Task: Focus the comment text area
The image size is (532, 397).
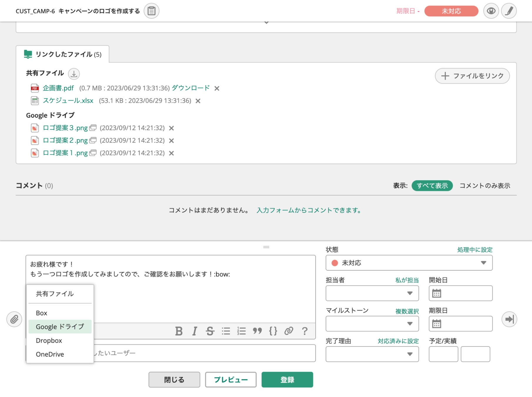Action: point(171,289)
